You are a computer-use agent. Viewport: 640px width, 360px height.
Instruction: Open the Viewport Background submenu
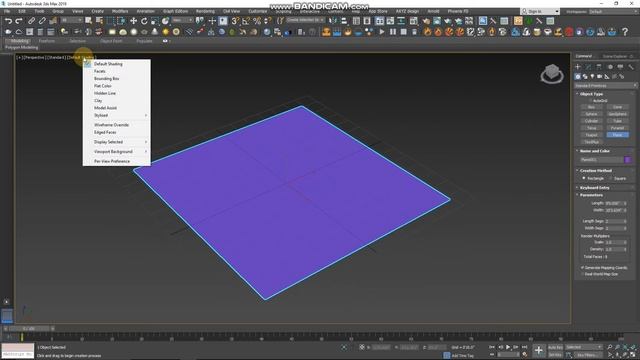pyautogui.click(x=116, y=151)
